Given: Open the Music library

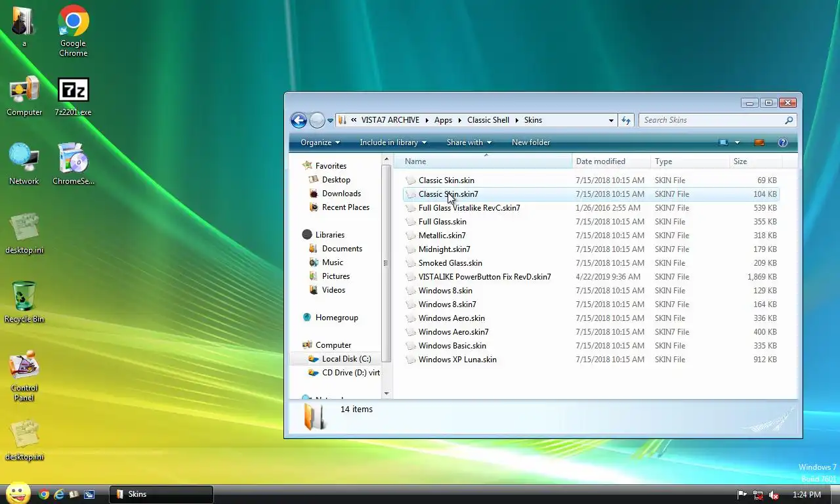Looking at the screenshot, I should click(x=333, y=262).
